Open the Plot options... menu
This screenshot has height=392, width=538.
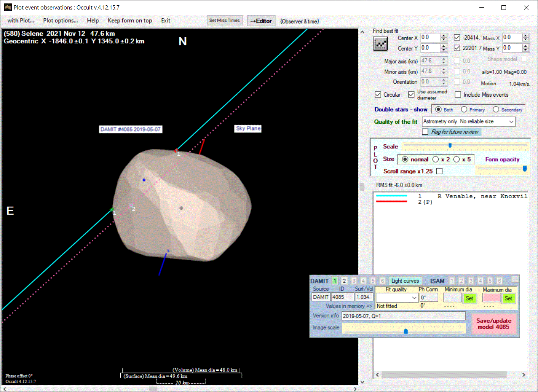[x=60, y=21]
